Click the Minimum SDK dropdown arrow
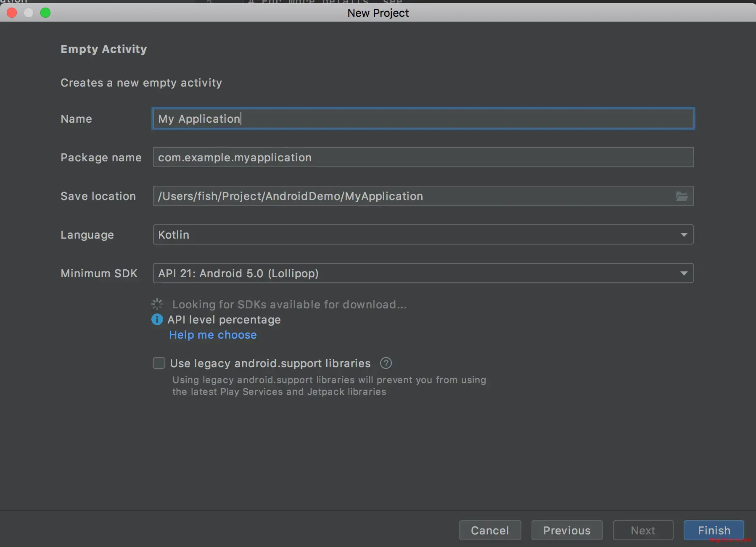Viewport: 756px width, 547px height. pos(684,273)
